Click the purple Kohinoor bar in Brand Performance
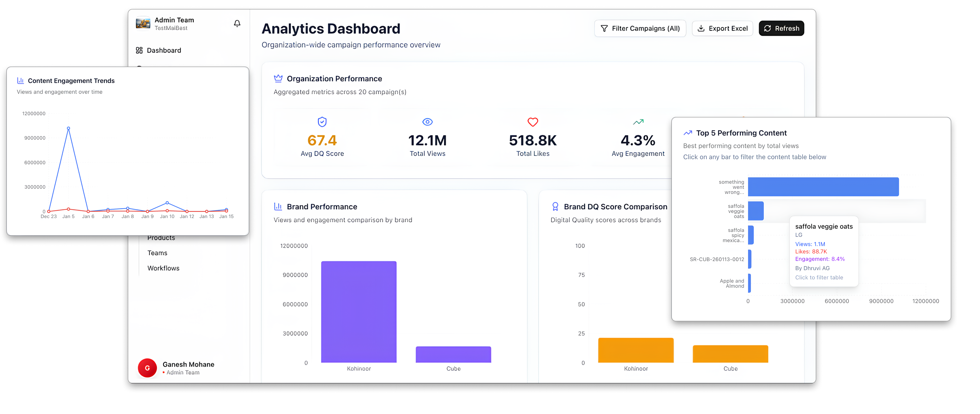Screen dimensions: 980x414 tap(358, 312)
